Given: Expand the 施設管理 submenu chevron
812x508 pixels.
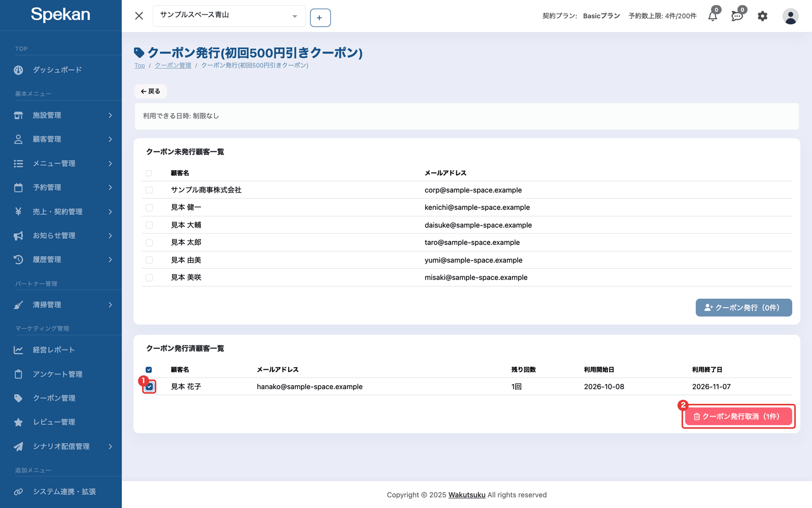Looking at the screenshot, I should pos(110,115).
